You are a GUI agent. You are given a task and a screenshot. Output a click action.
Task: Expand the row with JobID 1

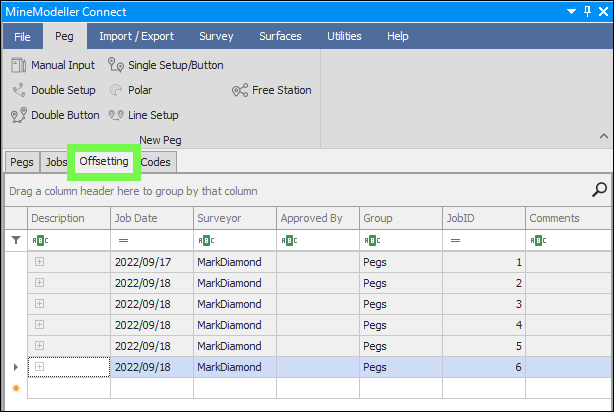click(x=39, y=262)
